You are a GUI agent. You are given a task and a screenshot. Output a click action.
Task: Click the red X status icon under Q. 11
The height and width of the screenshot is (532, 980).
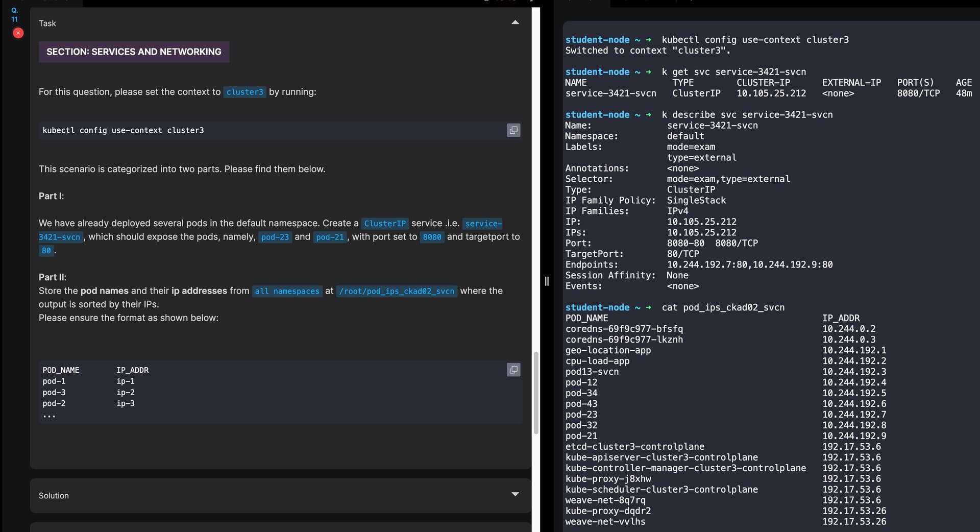click(x=18, y=33)
